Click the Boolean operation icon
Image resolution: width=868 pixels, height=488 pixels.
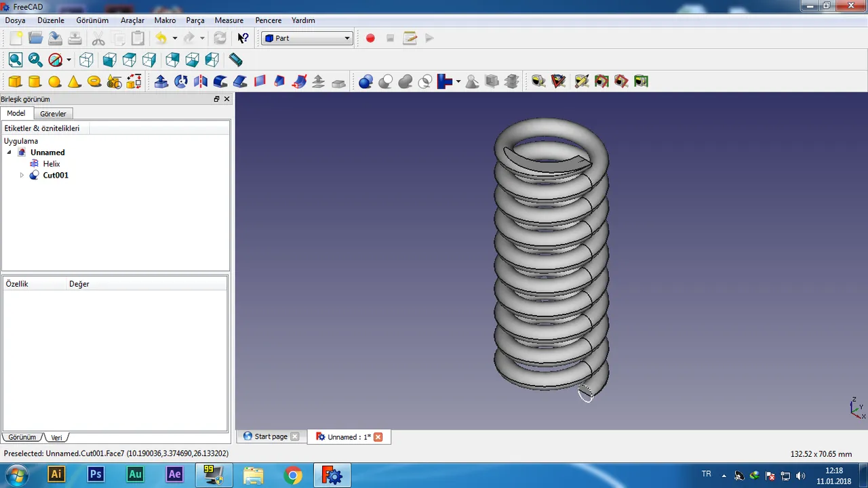366,82
